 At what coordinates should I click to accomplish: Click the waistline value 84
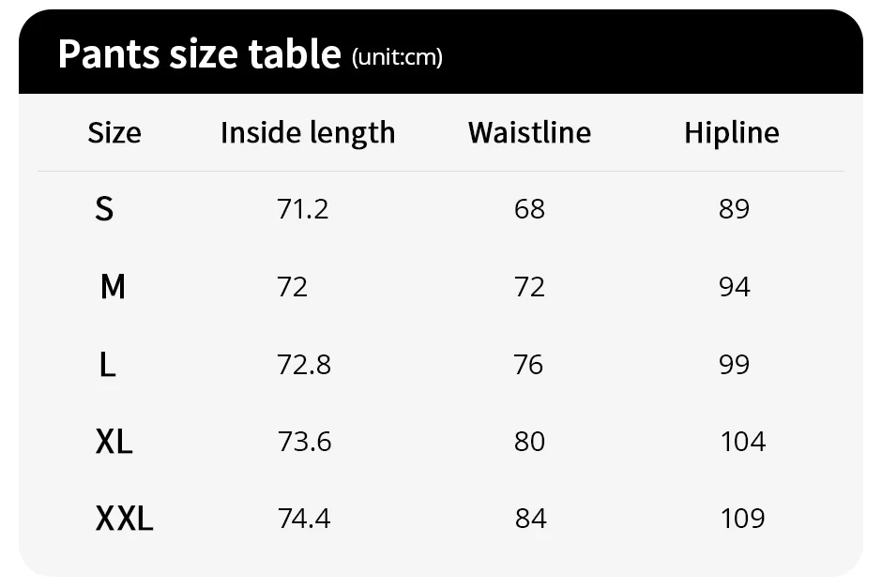pos(530,519)
